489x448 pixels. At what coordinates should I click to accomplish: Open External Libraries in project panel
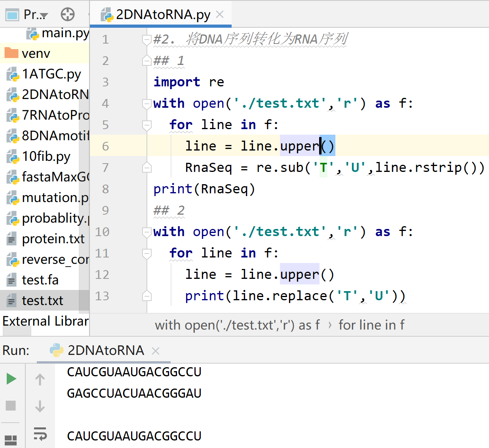(x=45, y=321)
